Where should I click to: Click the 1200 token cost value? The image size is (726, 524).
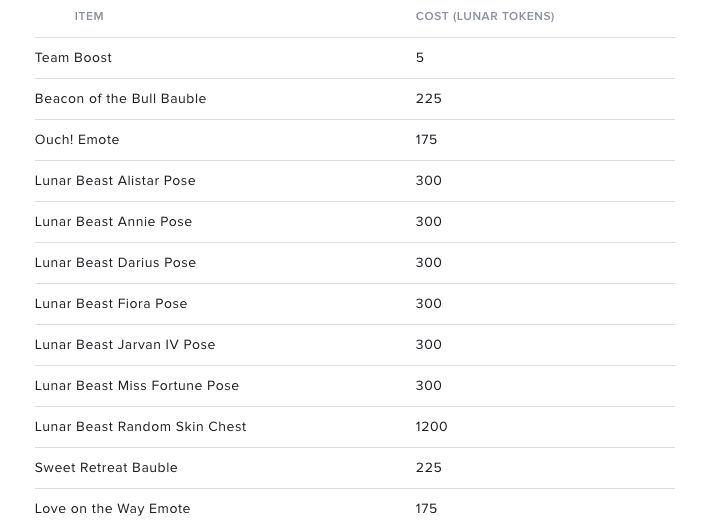tap(431, 426)
